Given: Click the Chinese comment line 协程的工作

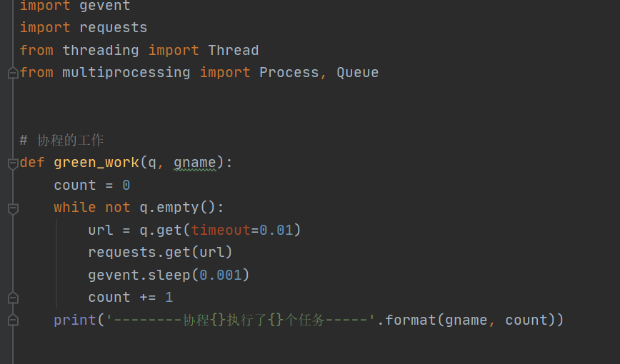Looking at the screenshot, I should pyautogui.click(x=70, y=140).
